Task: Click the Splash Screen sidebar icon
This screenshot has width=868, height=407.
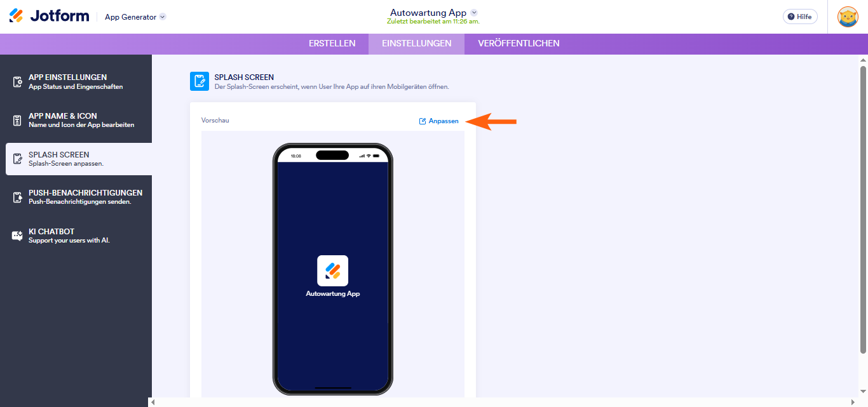Action: point(18,159)
